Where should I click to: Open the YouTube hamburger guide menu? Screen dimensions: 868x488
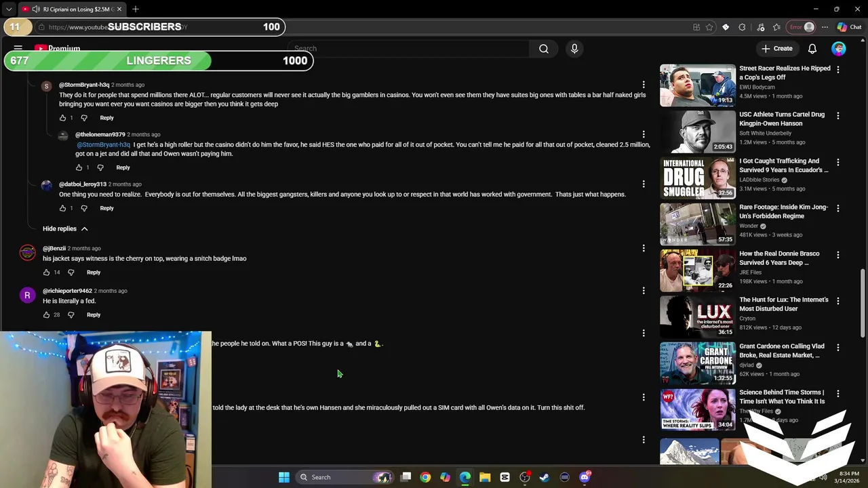click(18, 48)
